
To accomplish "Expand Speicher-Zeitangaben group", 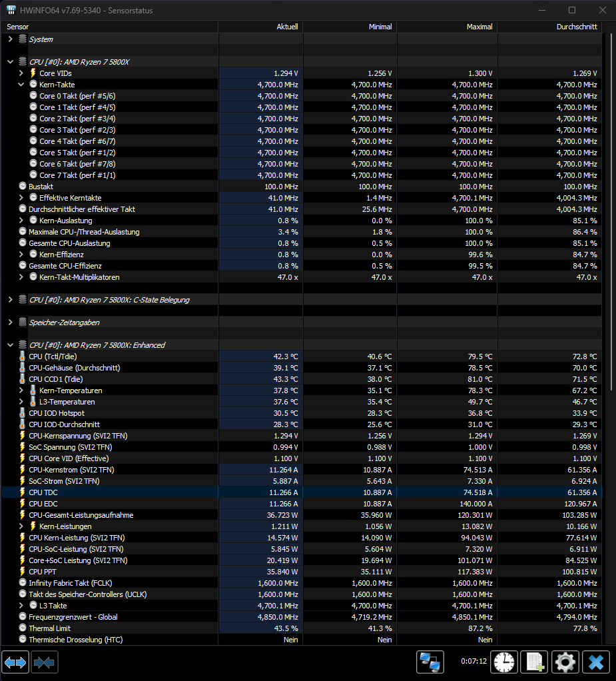I will 11,323.
